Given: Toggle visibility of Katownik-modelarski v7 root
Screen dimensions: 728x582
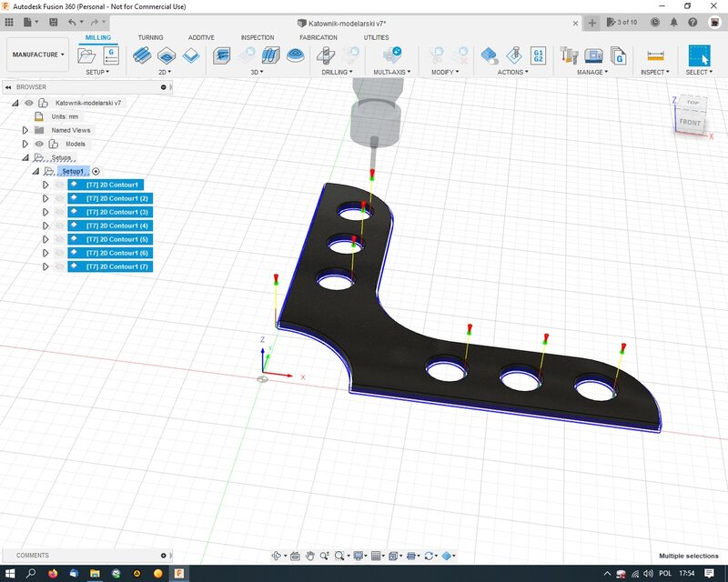Looking at the screenshot, I should click(29, 103).
